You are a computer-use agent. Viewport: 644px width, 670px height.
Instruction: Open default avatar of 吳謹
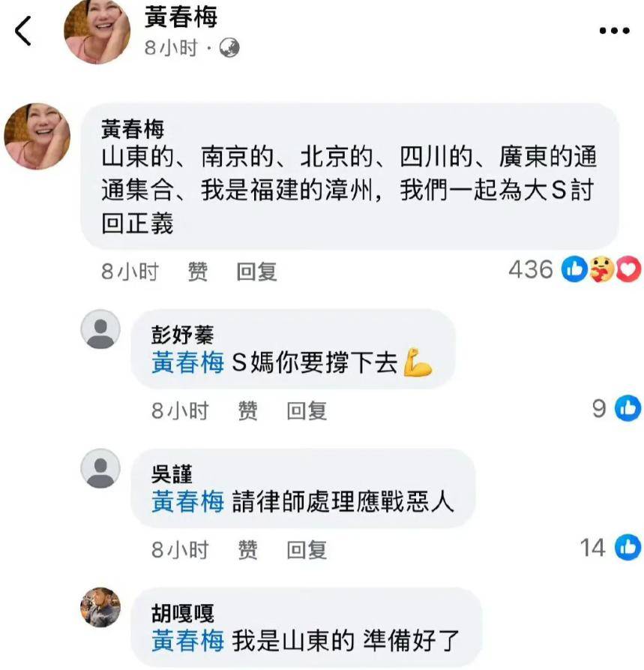[x=100, y=468]
